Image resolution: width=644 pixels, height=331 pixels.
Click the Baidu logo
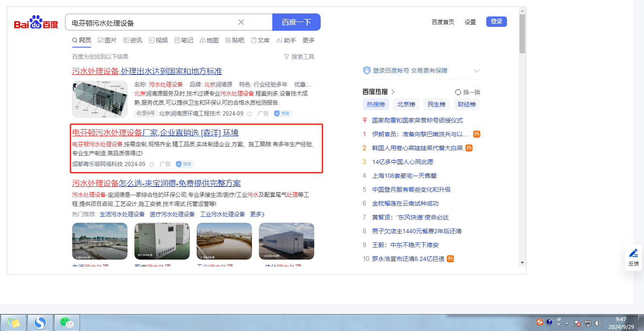36,23
